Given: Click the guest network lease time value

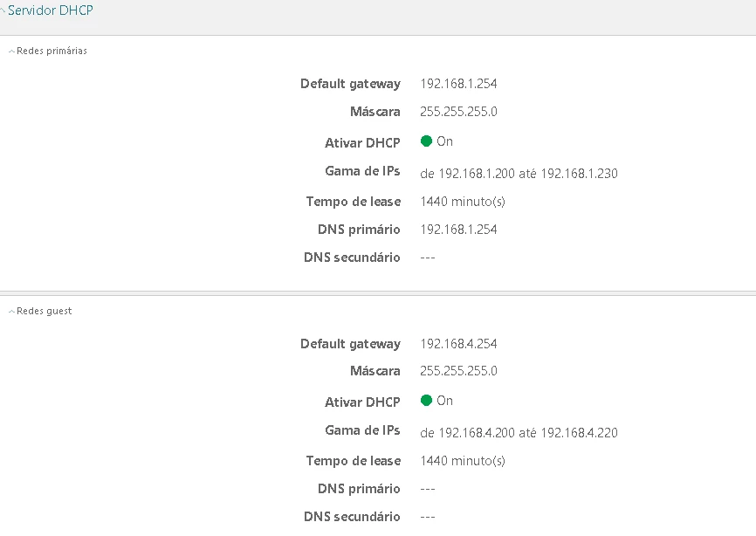Looking at the screenshot, I should click(x=463, y=461).
